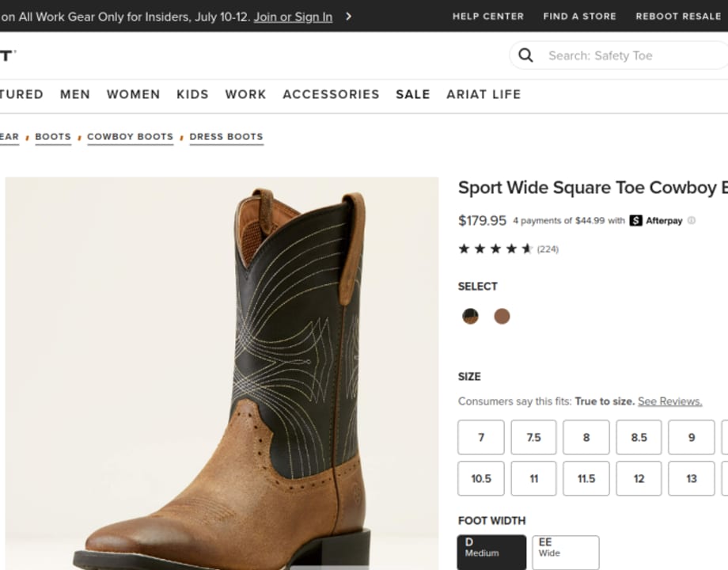Open the HELP CENTER link

488,17
